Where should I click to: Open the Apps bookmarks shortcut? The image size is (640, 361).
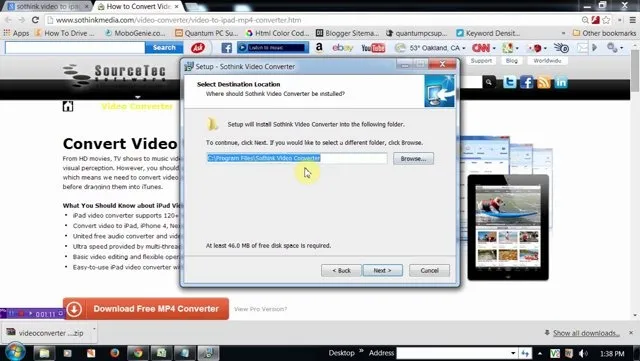[x=16, y=33]
